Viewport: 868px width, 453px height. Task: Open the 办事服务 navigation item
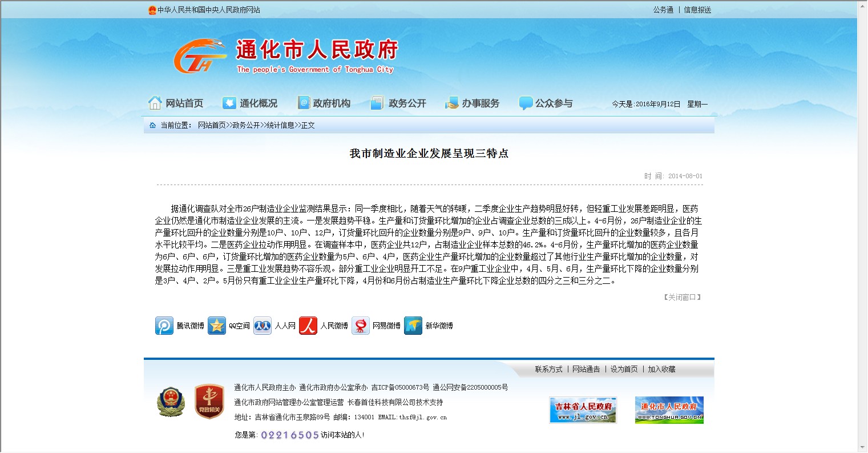pos(473,103)
